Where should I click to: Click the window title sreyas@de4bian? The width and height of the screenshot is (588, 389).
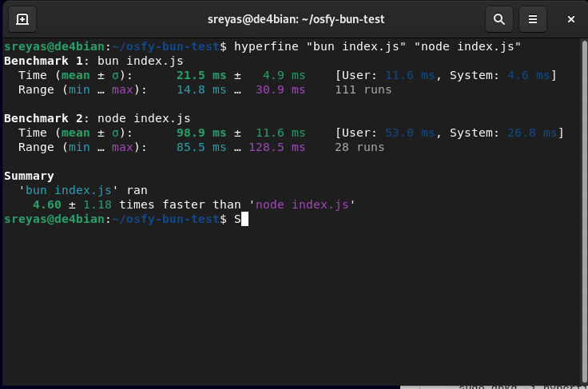coord(296,19)
